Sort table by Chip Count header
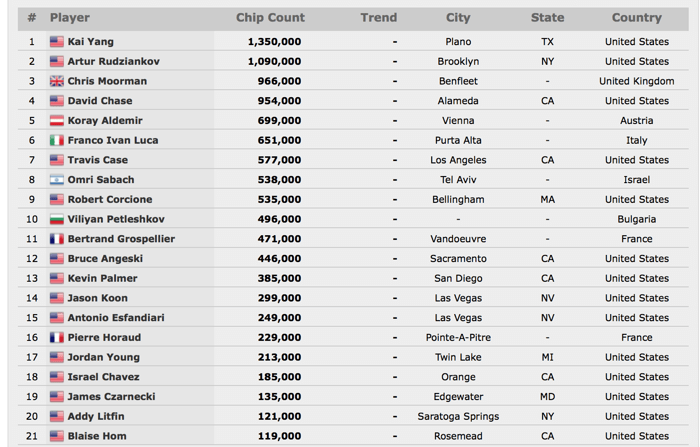 point(270,17)
